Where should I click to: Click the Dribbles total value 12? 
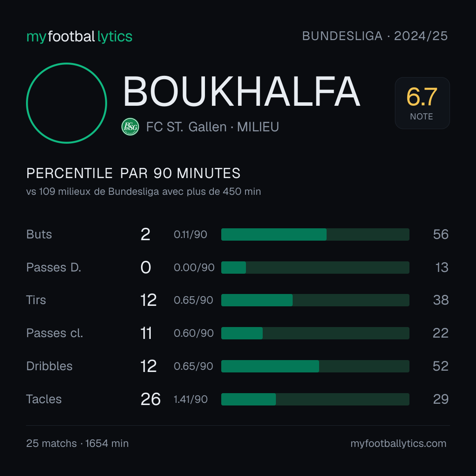[149, 366]
